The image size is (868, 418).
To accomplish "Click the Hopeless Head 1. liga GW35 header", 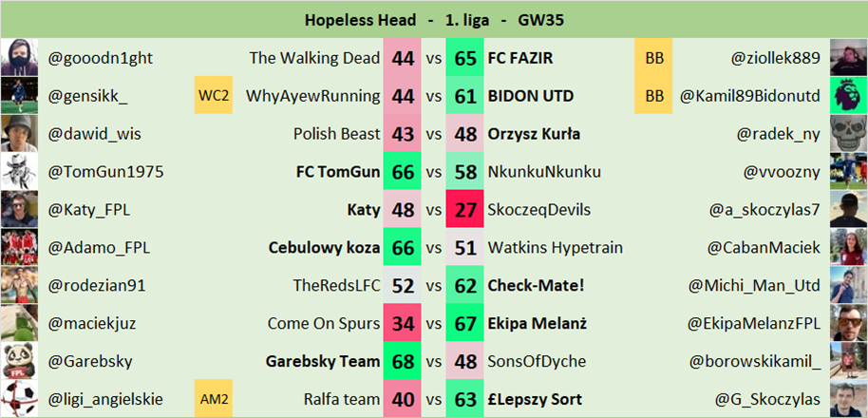I will pyautogui.click(x=434, y=19).
